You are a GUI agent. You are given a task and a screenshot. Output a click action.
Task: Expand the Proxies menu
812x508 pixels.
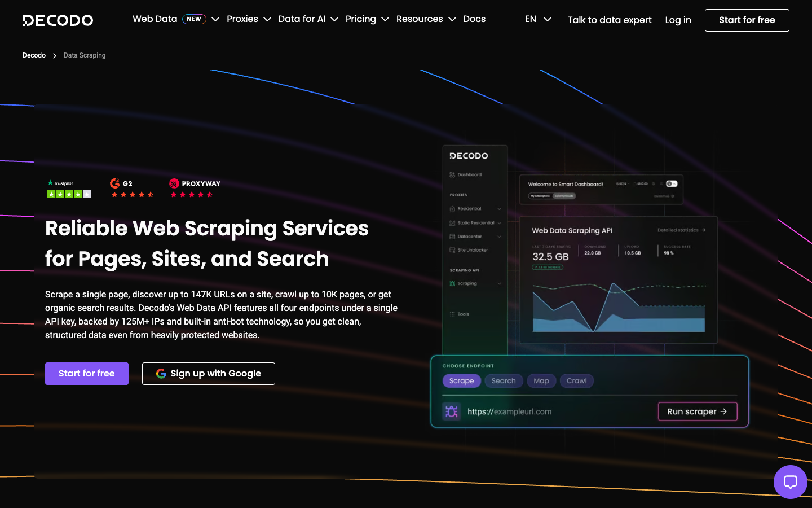249,19
